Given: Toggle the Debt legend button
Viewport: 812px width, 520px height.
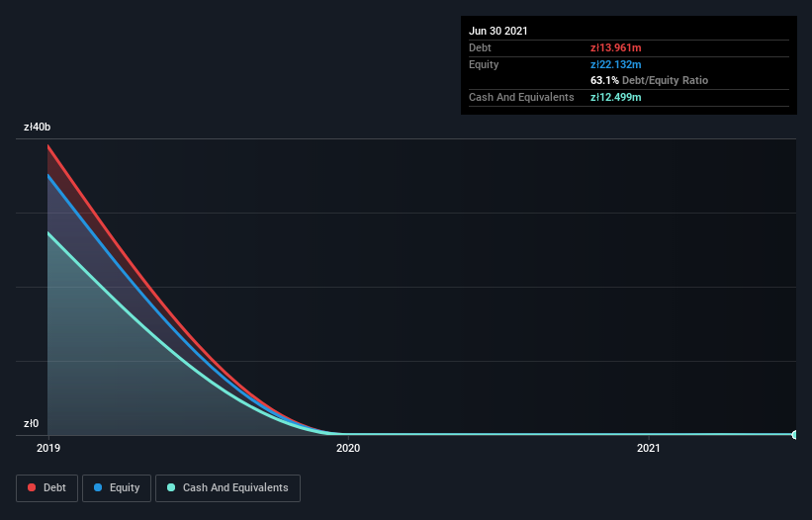Looking at the screenshot, I should pyautogui.click(x=46, y=488).
